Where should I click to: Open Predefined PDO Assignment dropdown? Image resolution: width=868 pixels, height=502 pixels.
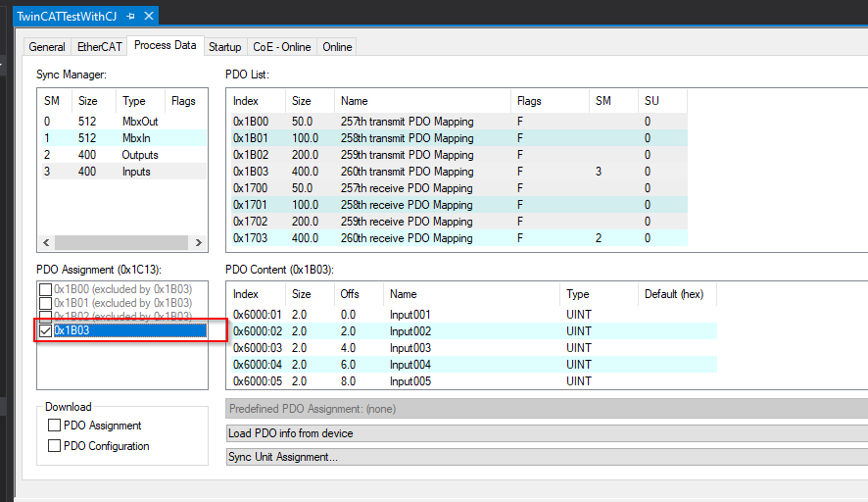click(547, 409)
